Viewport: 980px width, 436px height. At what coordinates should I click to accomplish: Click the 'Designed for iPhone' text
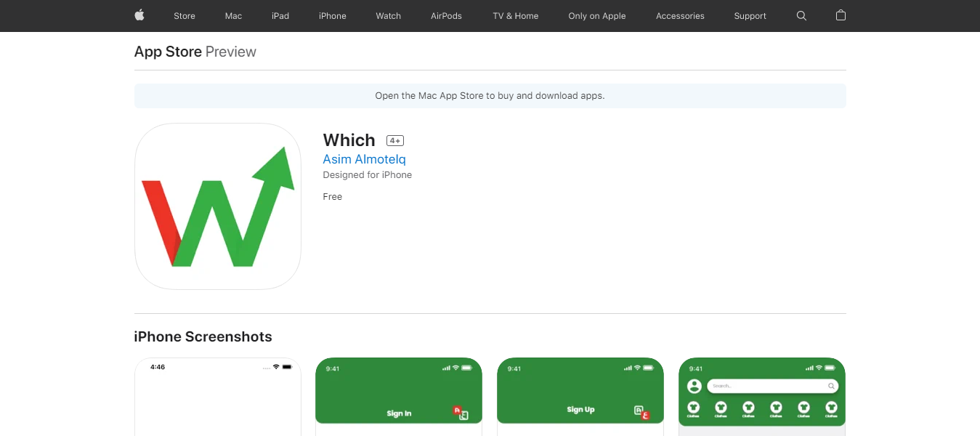pos(368,175)
